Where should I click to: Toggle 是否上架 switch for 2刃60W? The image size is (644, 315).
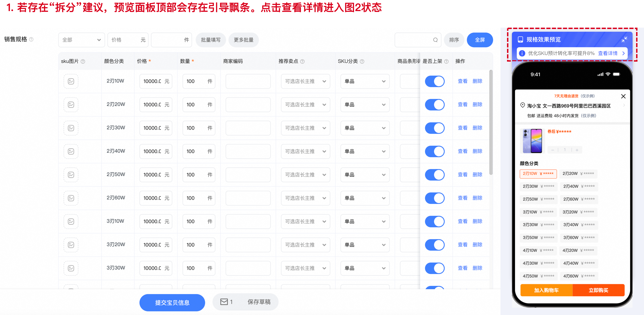point(435,198)
